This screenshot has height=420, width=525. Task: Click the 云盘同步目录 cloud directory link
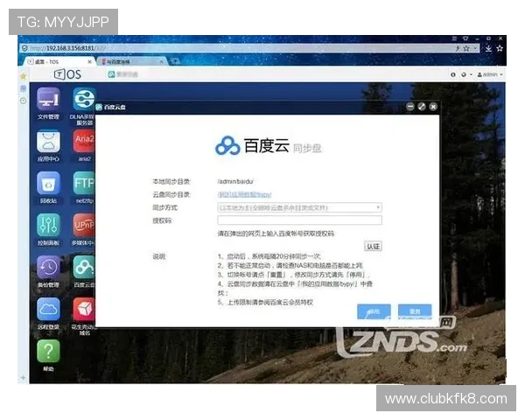pos(244,194)
